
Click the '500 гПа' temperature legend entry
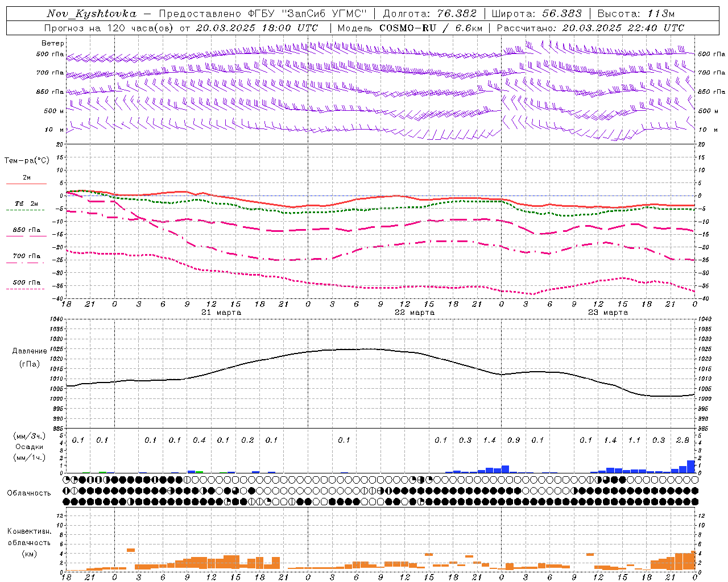27,282
